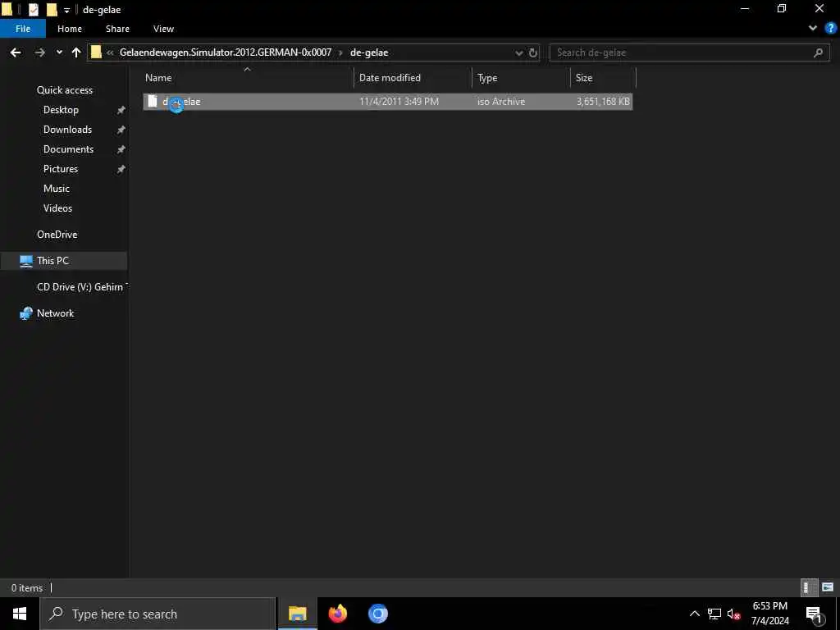
Task: Navigate to Gelaendewagen.Simulator.2012.GERMAN-0x0007 breadcrumb
Action: (x=226, y=52)
